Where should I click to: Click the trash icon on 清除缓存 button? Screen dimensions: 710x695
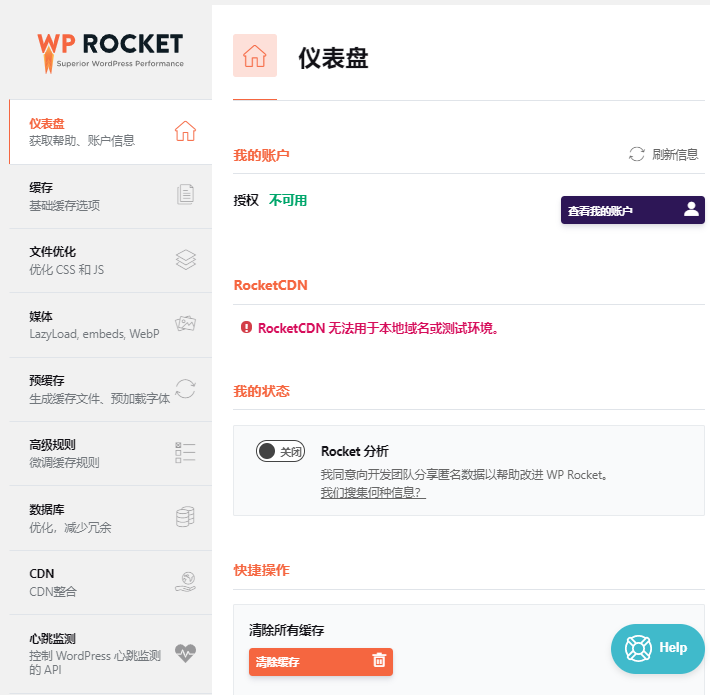[379, 660]
